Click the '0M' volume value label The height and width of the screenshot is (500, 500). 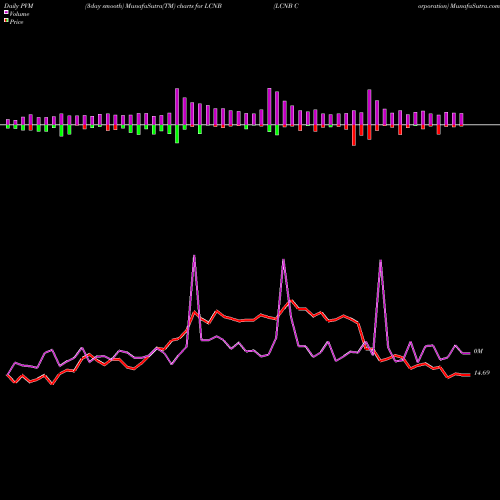478,351
